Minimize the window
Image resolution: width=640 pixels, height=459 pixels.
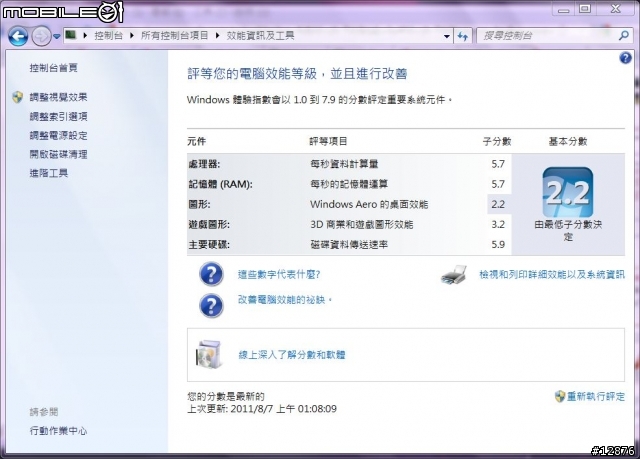pos(563,9)
